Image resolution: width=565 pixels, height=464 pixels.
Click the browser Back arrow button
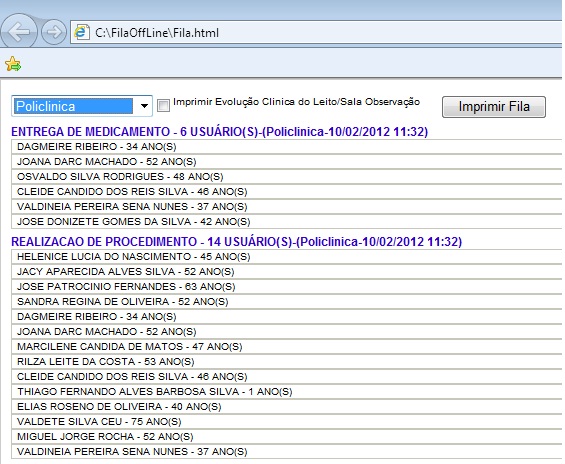(19, 32)
